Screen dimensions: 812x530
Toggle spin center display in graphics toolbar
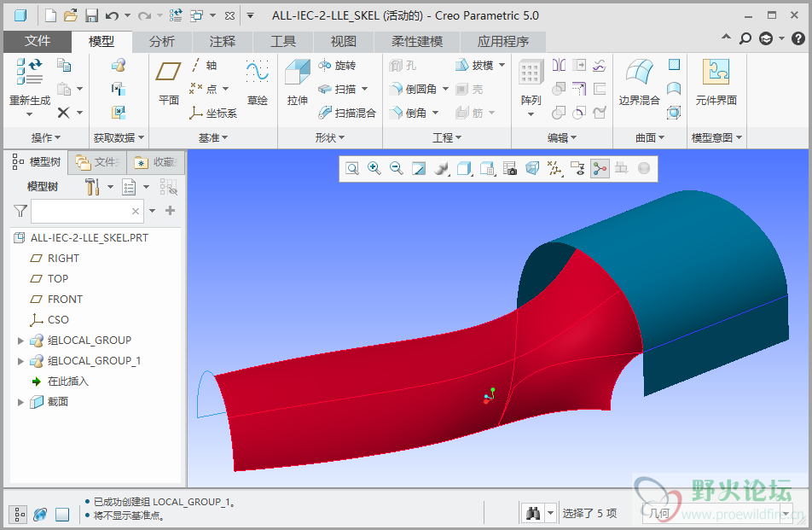pyautogui.click(x=600, y=168)
